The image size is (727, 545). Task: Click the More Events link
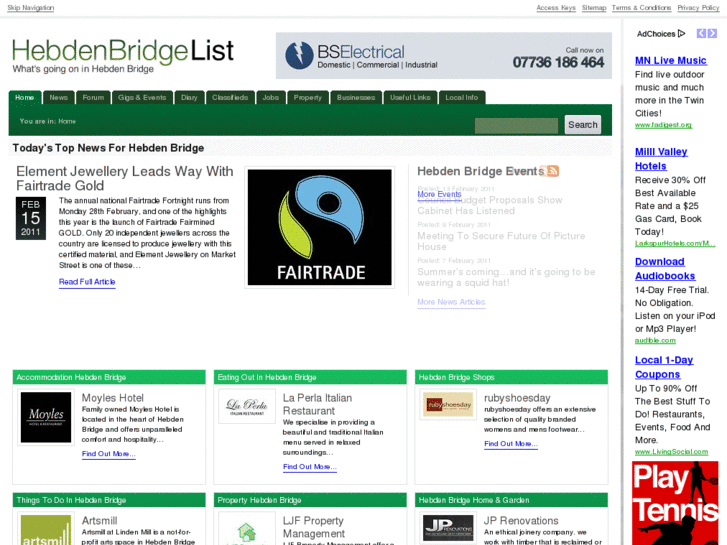click(x=439, y=194)
